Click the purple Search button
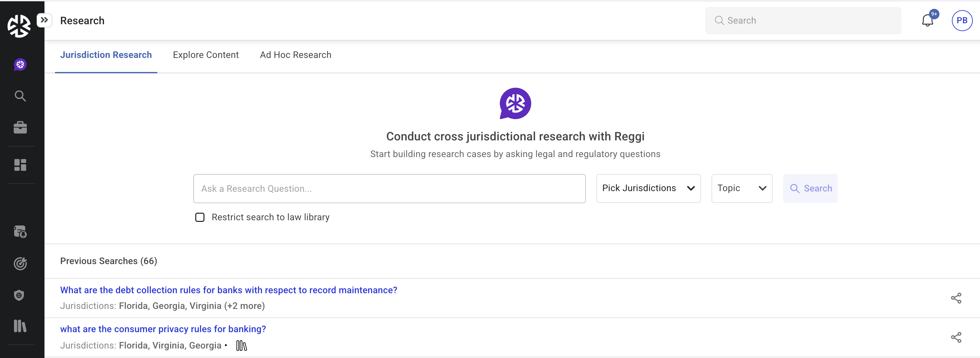This screenshot has width=980, height=358. [810, 188]
